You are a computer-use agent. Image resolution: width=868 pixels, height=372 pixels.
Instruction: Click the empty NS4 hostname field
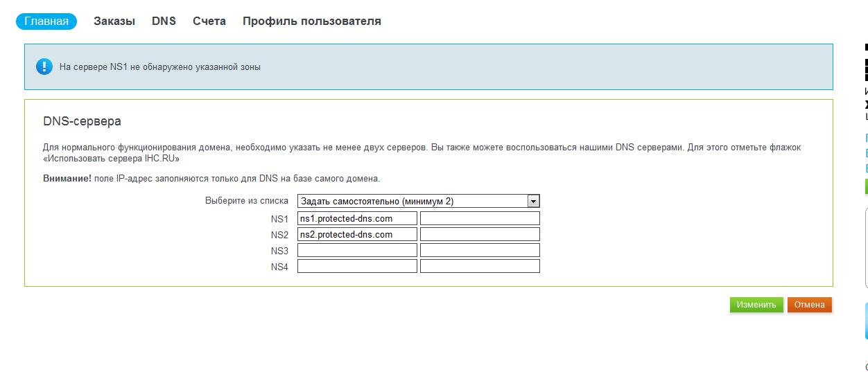coord(357,266)
